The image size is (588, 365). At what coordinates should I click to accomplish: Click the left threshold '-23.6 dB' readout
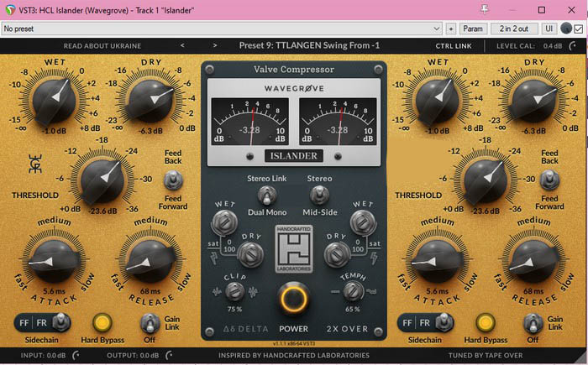102,211
